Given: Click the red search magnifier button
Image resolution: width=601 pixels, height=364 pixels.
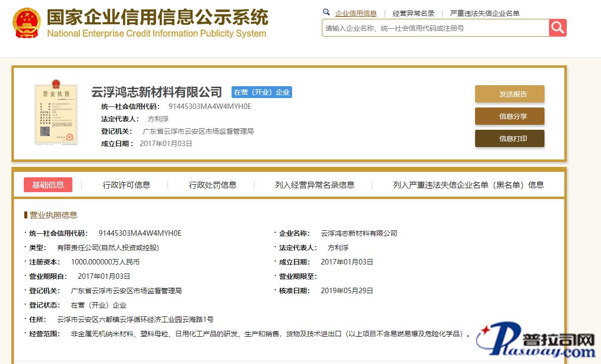Looking at the screenshot, I should [x=557, y=28].
